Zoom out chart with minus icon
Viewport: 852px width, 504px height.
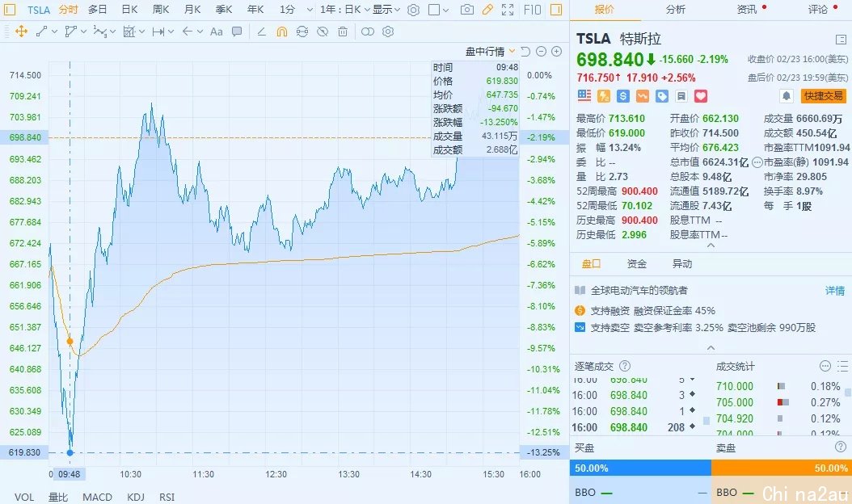click(x=541, y=52)
